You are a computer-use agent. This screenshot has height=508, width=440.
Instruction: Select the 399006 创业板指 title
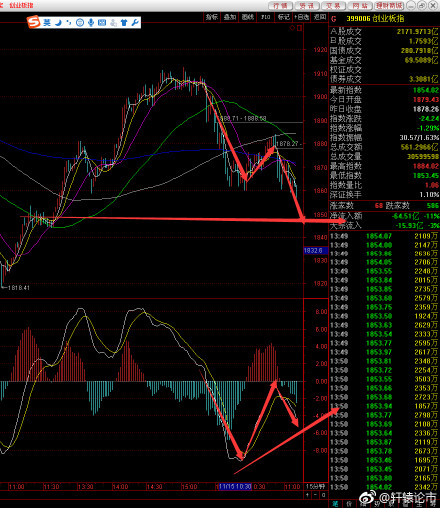pyautogui.click(x=375, y=18)
